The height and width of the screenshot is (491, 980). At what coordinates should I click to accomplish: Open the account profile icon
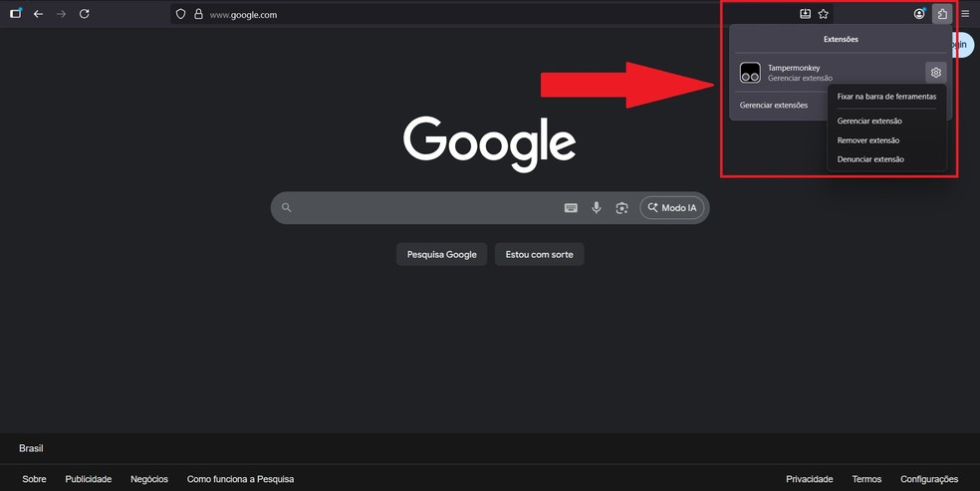click(918, 14)
